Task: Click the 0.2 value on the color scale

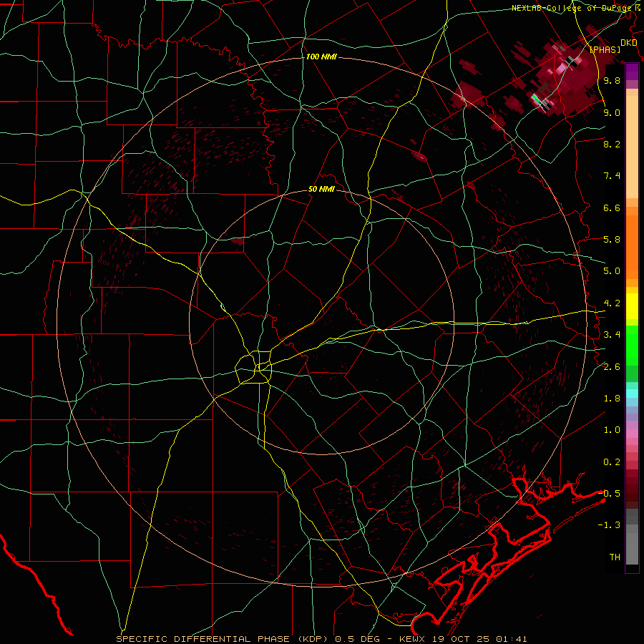Action: [x=612, y=462]
